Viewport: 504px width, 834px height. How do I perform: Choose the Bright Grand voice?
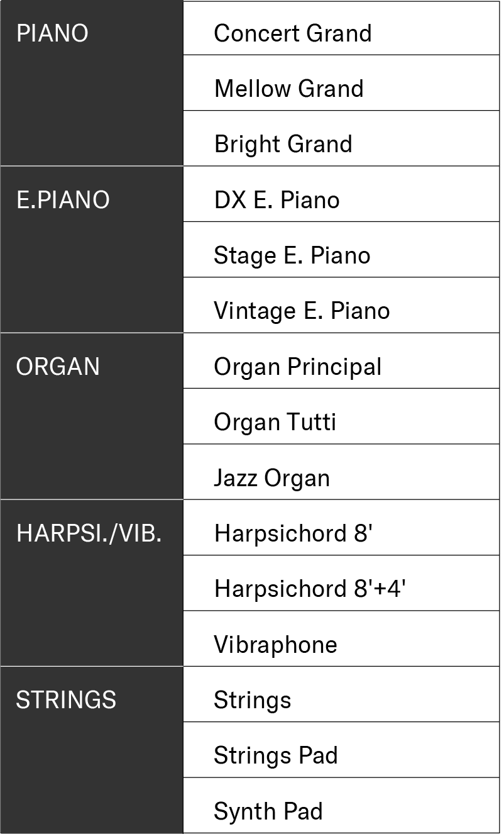click(x=283, y=144)
